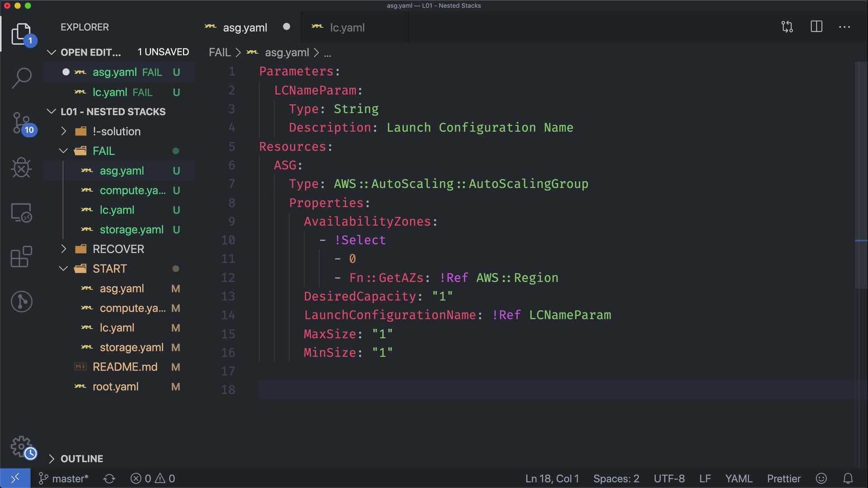Open the Search view in activity bar
The height and width of the screenshot is (488, 868).
pos(21,78)
